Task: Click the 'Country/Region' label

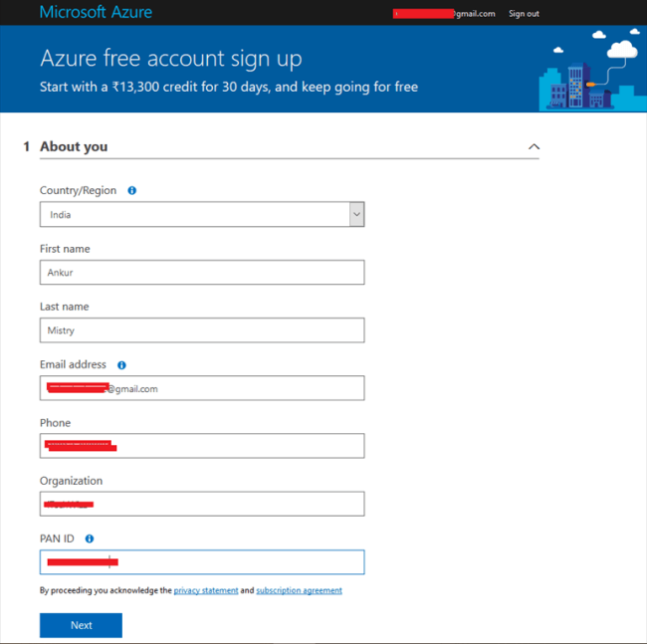Action: 78,190
